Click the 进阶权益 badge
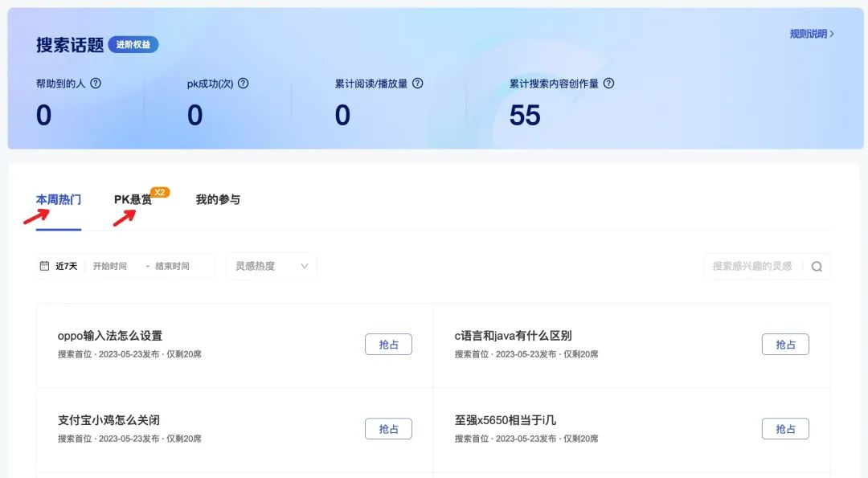This screenshot has height=478, width=868. (133, 44)
